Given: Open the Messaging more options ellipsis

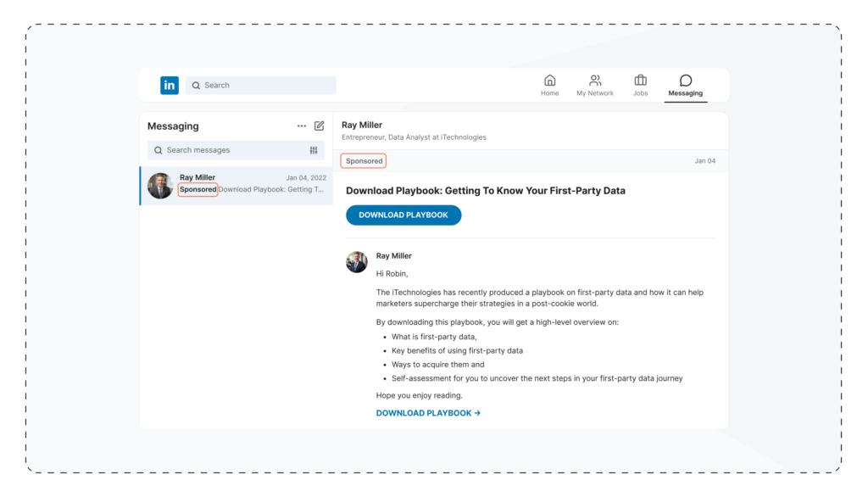Looking at the screenshot, I should point(302,126).
